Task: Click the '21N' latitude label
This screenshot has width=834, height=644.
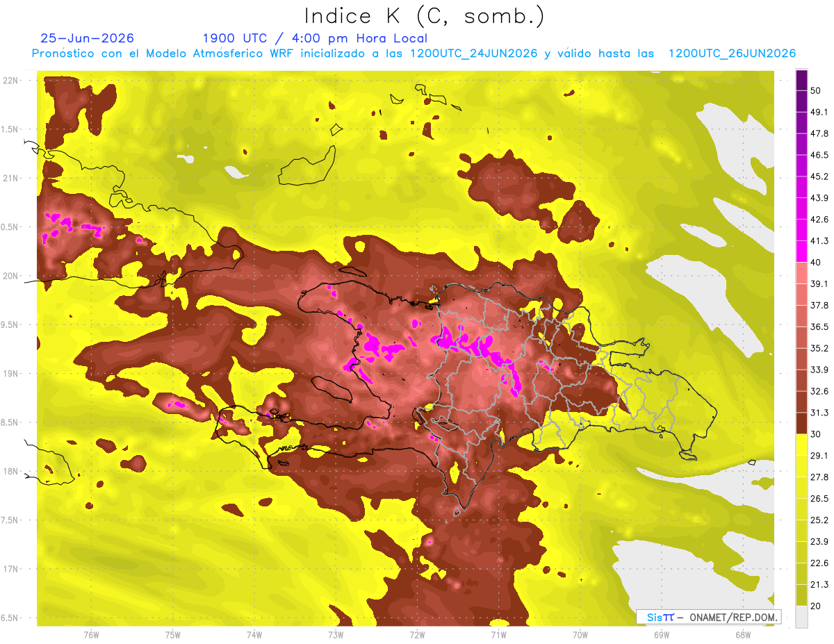Action: [12, 178]
